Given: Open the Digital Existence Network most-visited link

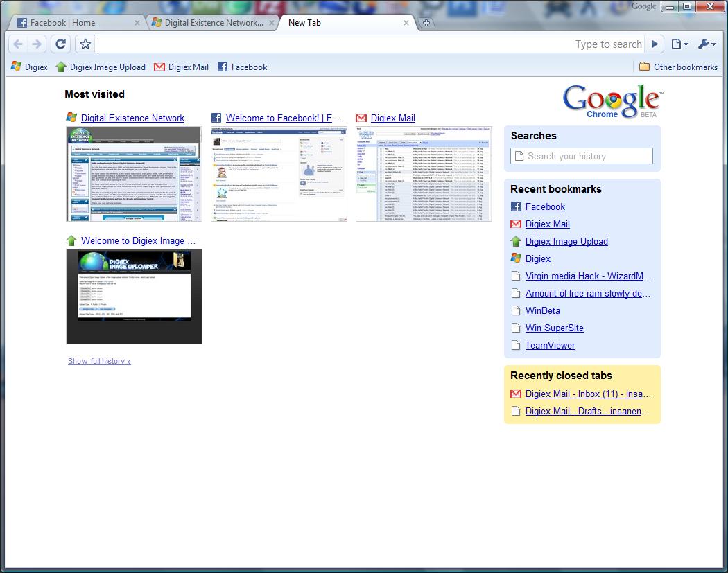Looking at the screenshot, I should click(132, 118).
